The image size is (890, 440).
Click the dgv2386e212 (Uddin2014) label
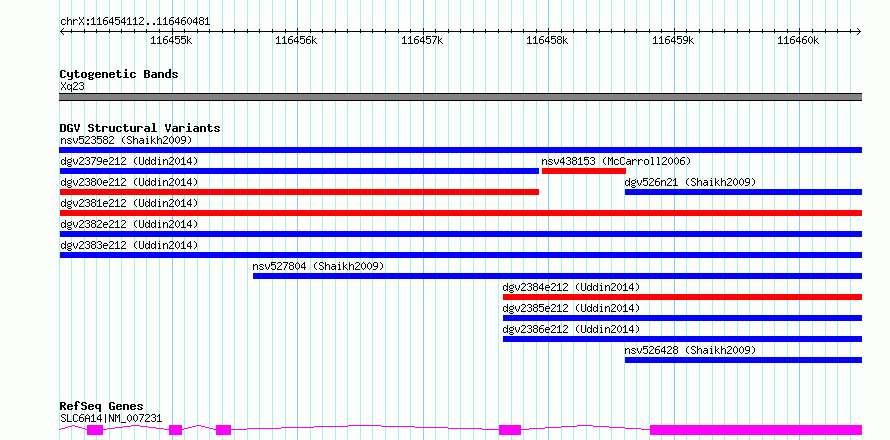click(x=572, y=329)
